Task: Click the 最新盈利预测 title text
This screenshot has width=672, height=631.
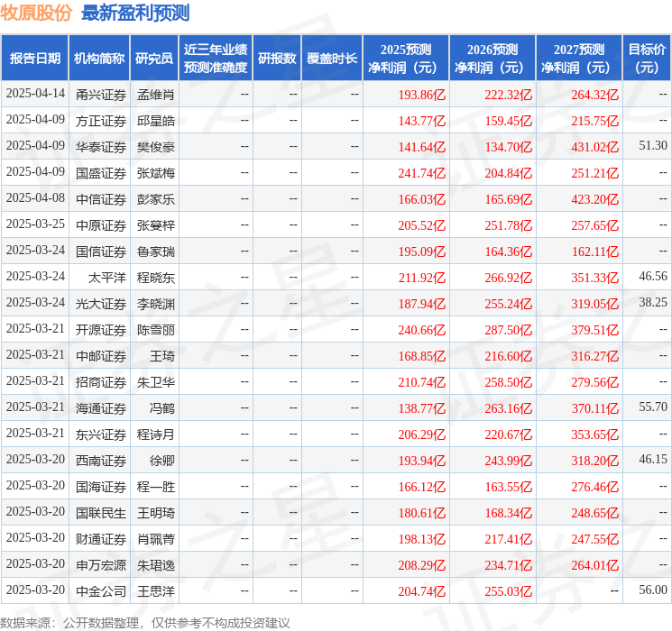Action: coord(135,13)
